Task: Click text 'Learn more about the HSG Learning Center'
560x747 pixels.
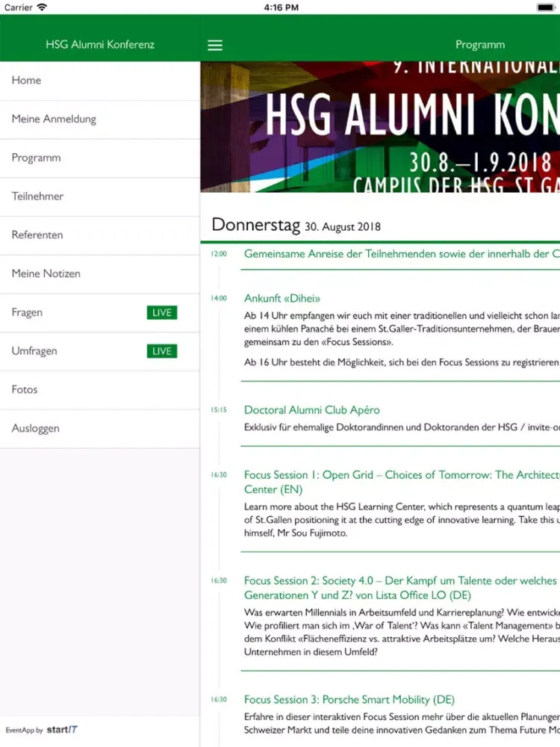Action: (x=402, y=520)
